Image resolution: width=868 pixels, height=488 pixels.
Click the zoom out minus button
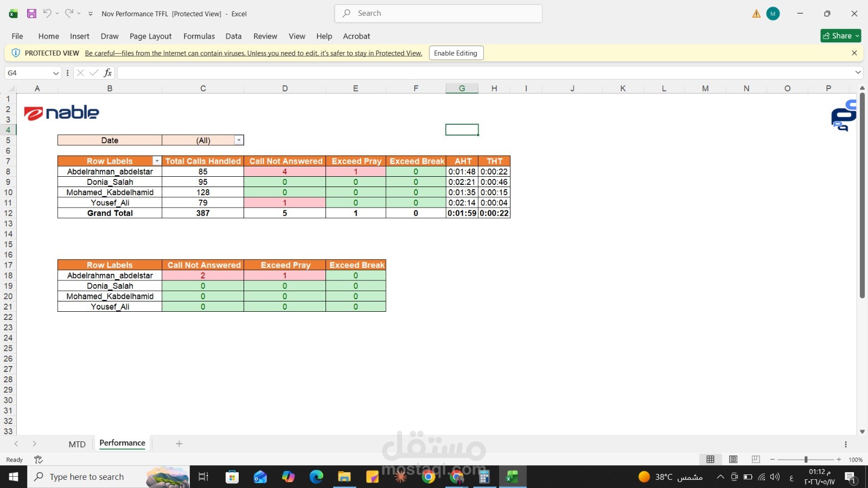pyautogui.click(x=773, y=459)
